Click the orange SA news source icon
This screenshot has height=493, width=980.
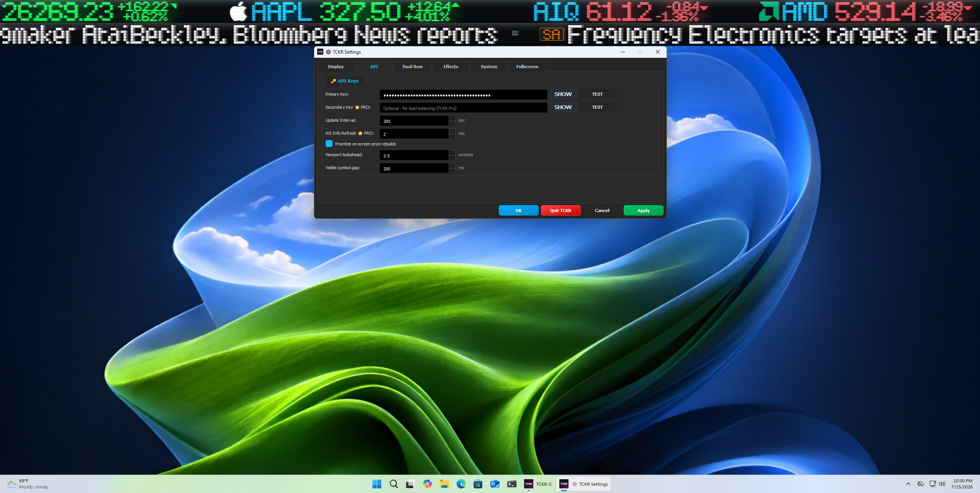point(551,34)
